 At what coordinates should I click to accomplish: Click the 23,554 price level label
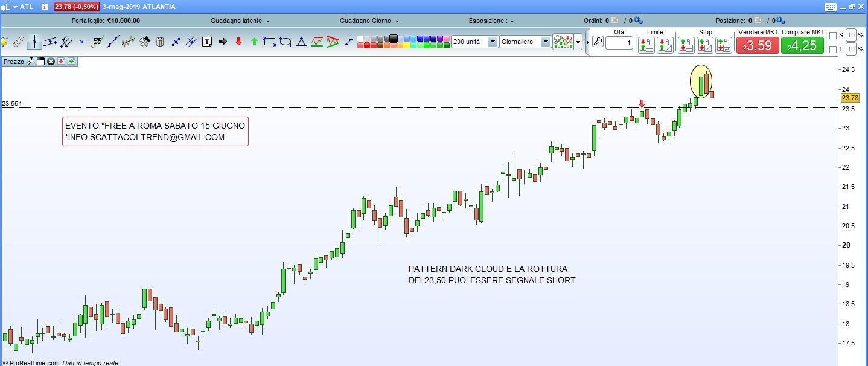12,104
